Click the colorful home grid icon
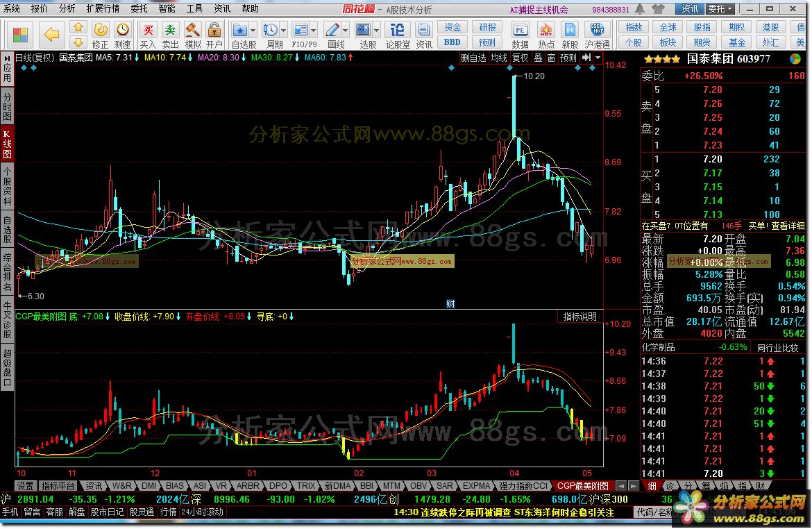The image size is (812, 529). pyautogui.click(x=20, y=35)
